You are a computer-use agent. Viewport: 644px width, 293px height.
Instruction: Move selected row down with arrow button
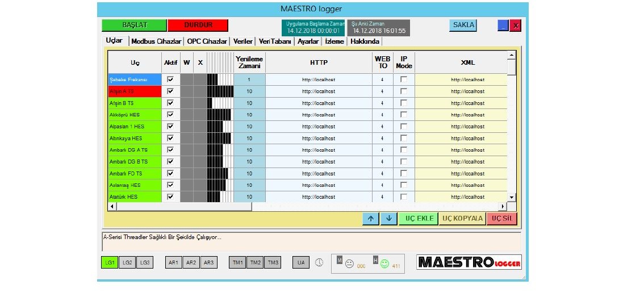coord(389,219)
